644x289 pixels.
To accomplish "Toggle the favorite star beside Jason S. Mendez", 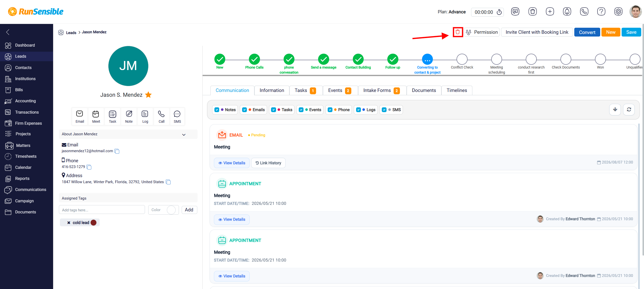I will coord(148,95).
